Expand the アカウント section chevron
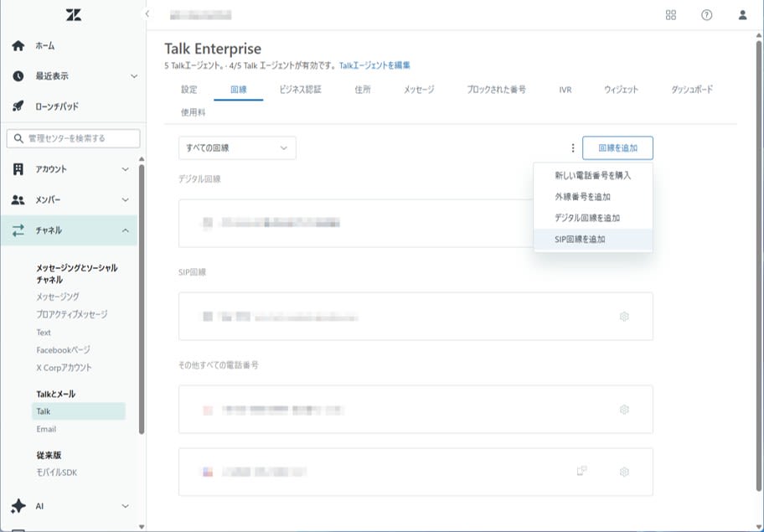The height and width of the screenshot is (532, 764). tap(125, 169)
